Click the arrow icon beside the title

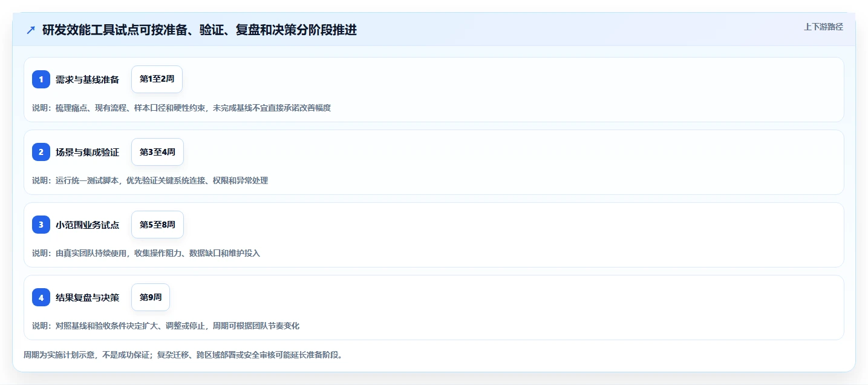[x=31, y=30]
